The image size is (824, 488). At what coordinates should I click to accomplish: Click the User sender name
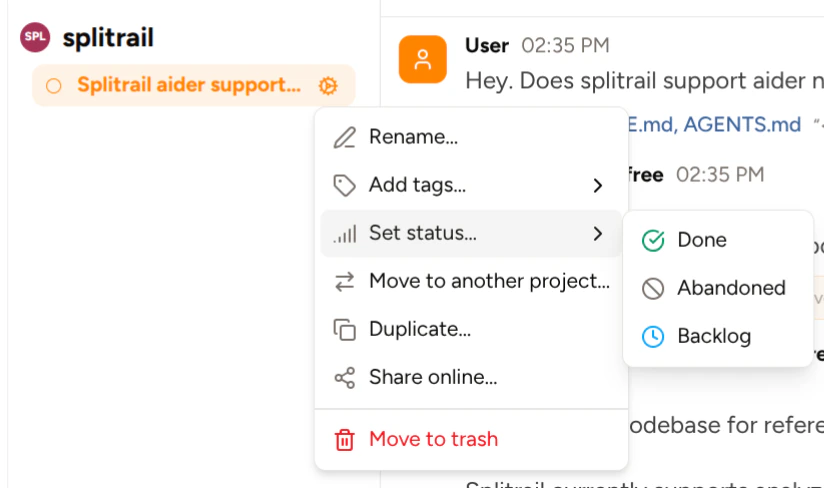[487, 46]
